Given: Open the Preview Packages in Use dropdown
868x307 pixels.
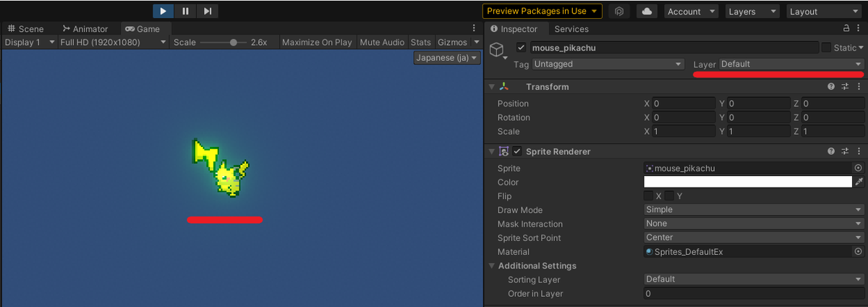Looking at the screenshot, I should (x=542, y=11).
